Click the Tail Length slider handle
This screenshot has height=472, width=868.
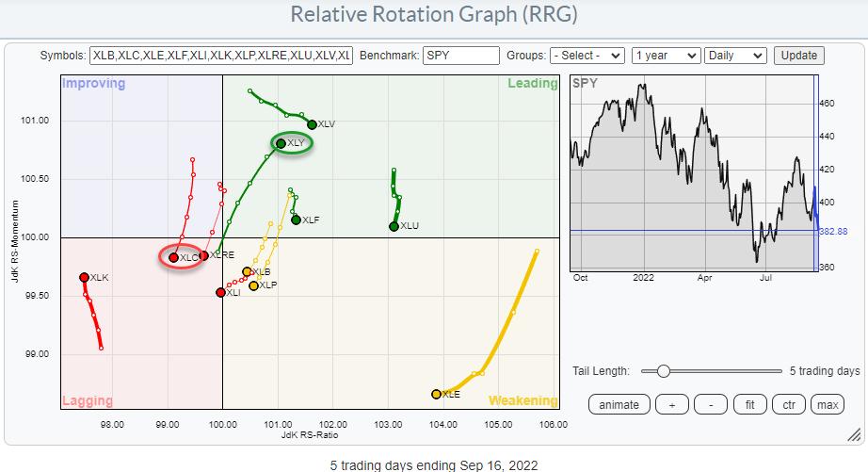(664, 371)
